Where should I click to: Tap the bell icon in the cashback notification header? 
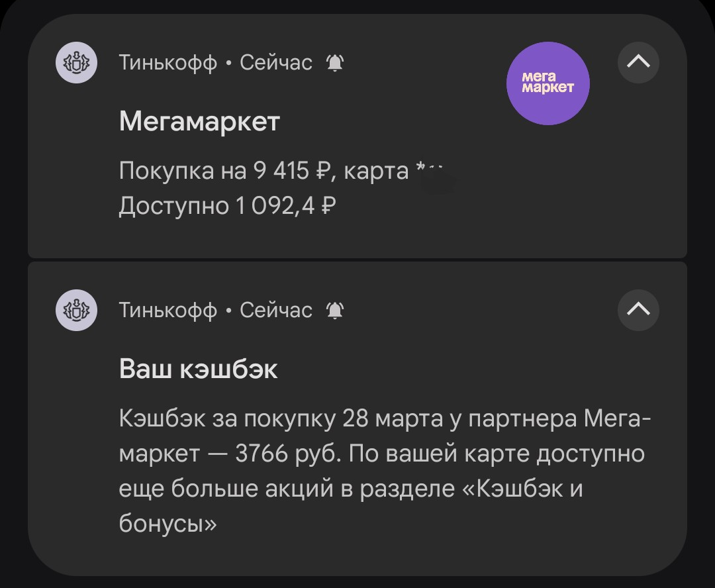(335, 310)
